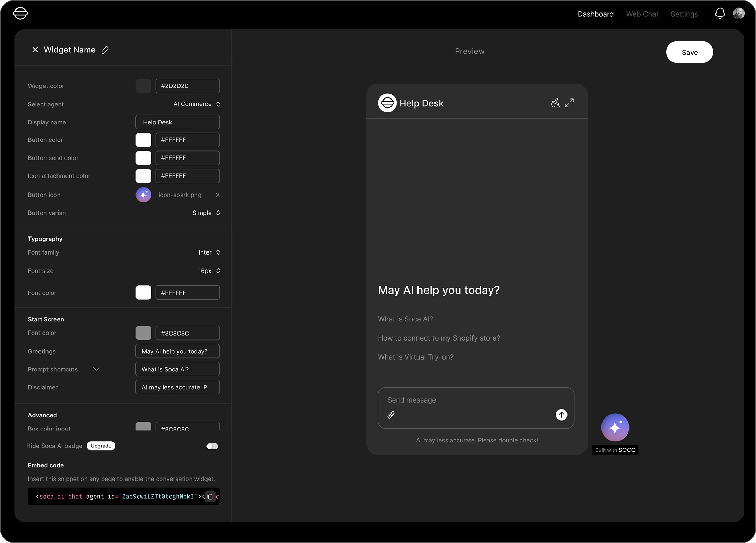
Task: Expand the Prompt shortcuts section
Action: click(96, 369)
